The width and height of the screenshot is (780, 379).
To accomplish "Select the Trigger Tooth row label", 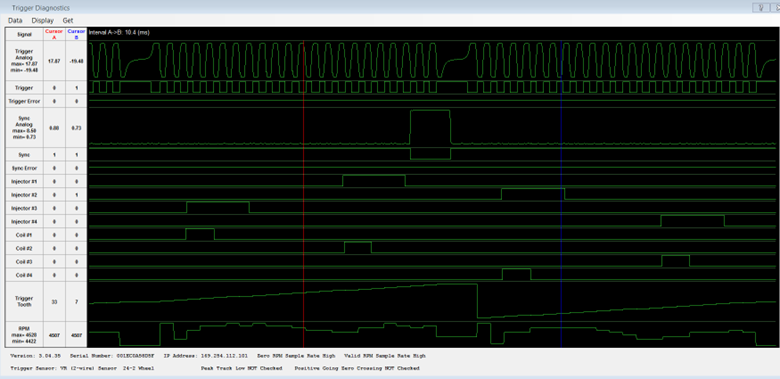I will tap(24, 301).
